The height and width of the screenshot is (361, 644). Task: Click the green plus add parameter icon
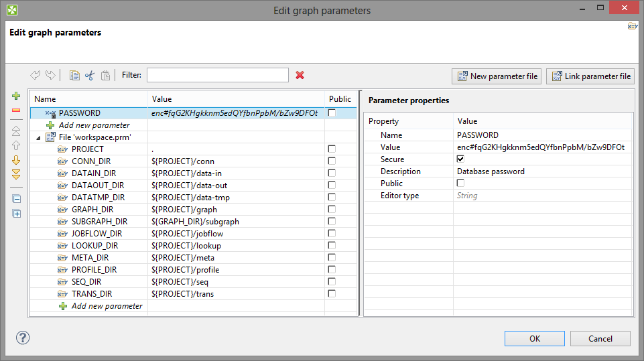click(x=17, y=96)
